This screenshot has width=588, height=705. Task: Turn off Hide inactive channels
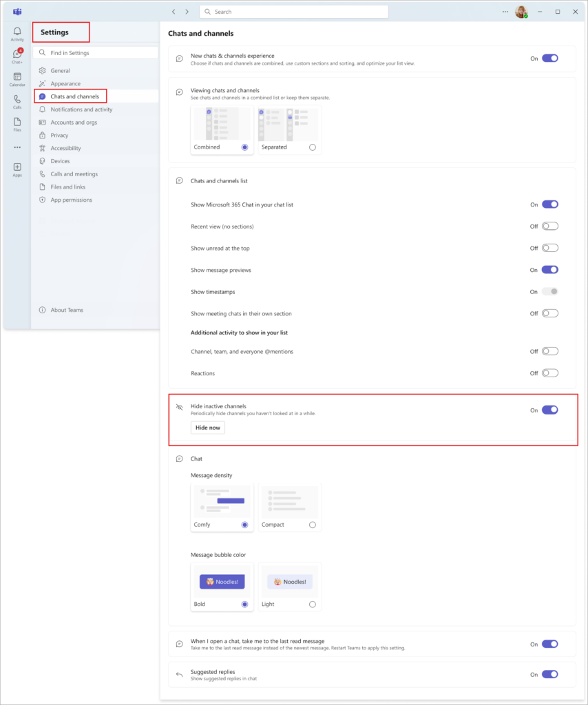550,410
